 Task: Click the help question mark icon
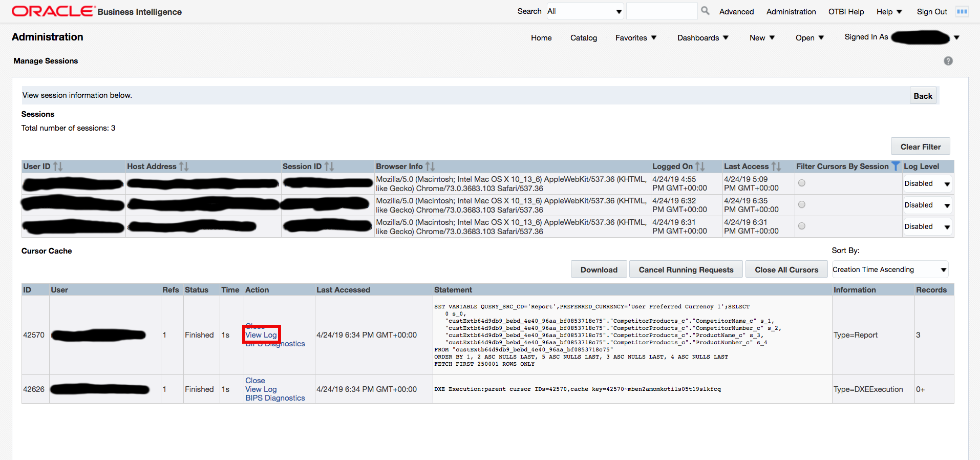[x=948, y=61]
